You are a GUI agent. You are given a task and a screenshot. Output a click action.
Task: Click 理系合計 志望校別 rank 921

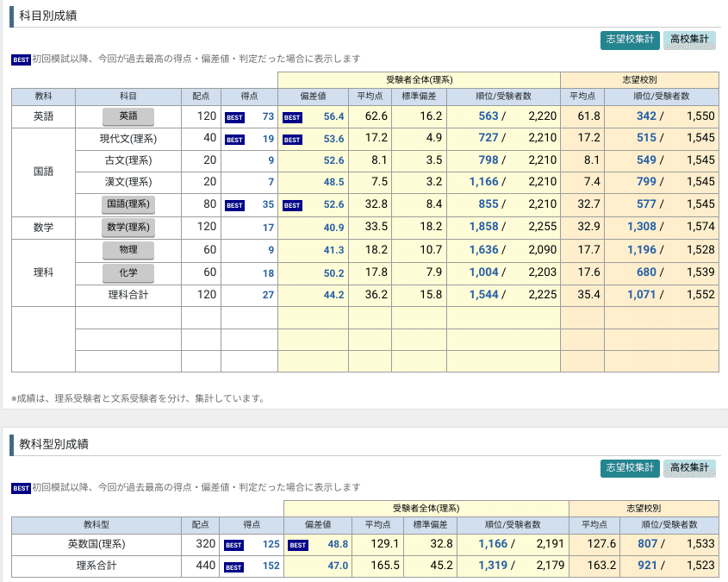click(647, 566)
